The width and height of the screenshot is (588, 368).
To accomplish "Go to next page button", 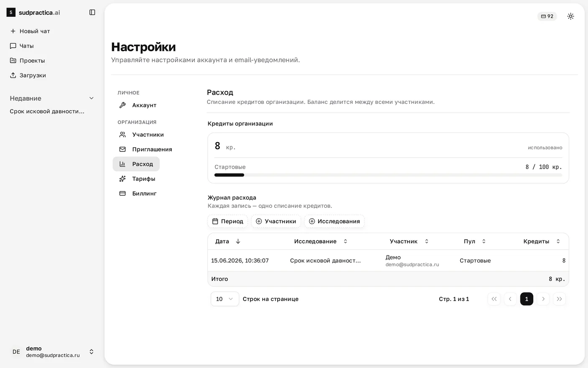I will click(543, 299).
